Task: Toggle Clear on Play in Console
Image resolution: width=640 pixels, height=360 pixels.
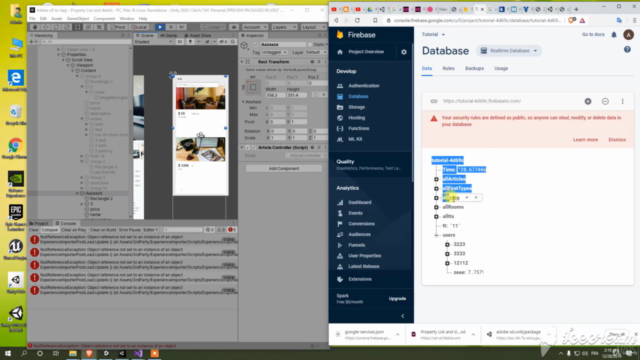Action: pos(73,230)
